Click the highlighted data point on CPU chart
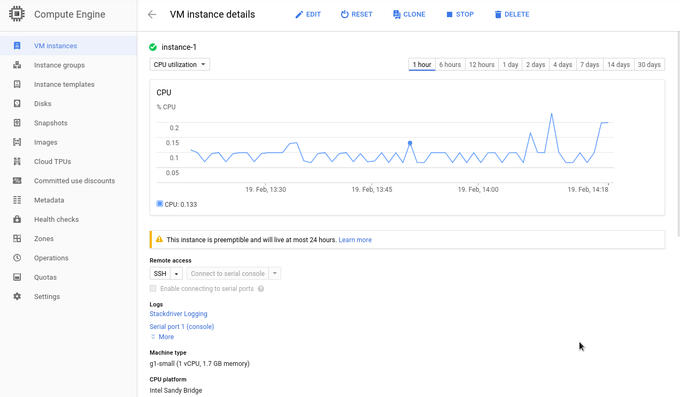Viewport: 680px width, 397px height. 410,143
